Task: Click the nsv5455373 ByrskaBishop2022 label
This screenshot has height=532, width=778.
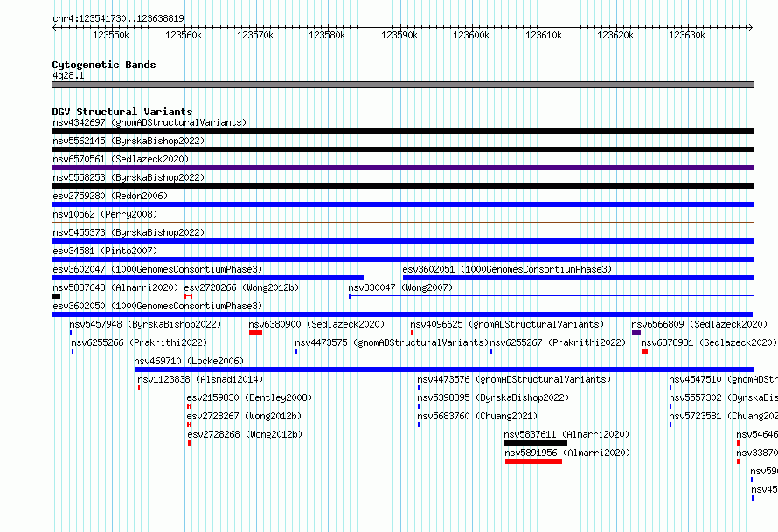Action: point(129,232)
